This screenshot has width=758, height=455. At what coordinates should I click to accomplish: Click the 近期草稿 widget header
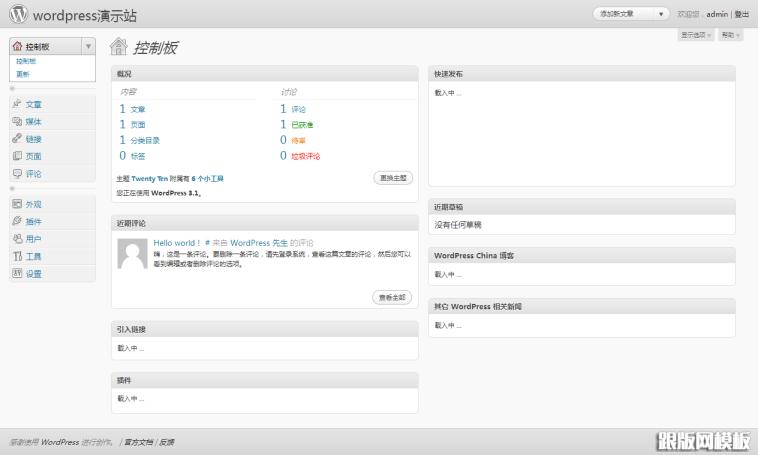tap(582, 206)
